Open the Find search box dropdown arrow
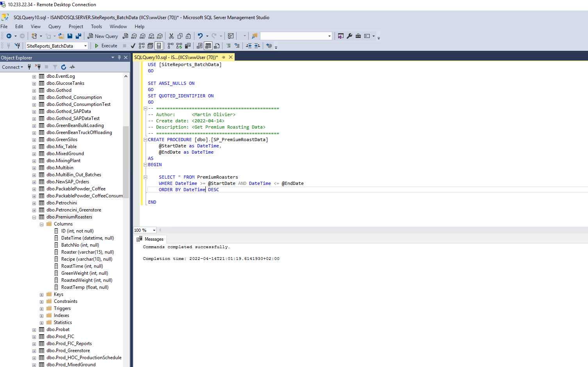The height and width of the screenshot is (367, 588). tap(330, 36)
